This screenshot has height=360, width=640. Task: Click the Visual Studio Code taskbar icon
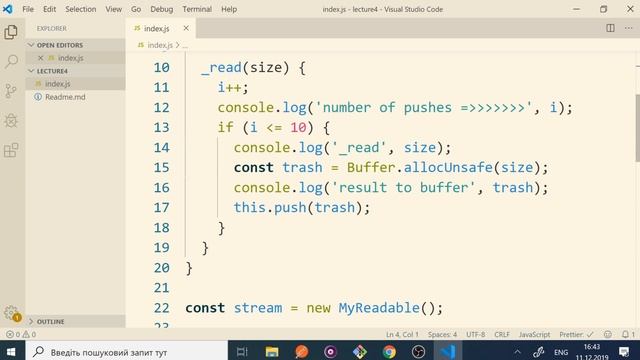point(448,351)
